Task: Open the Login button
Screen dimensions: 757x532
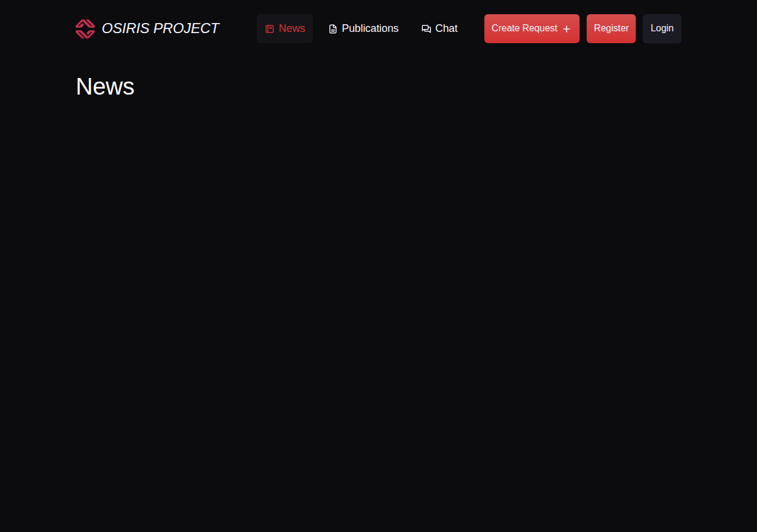Action: click(x=662, y=28)
